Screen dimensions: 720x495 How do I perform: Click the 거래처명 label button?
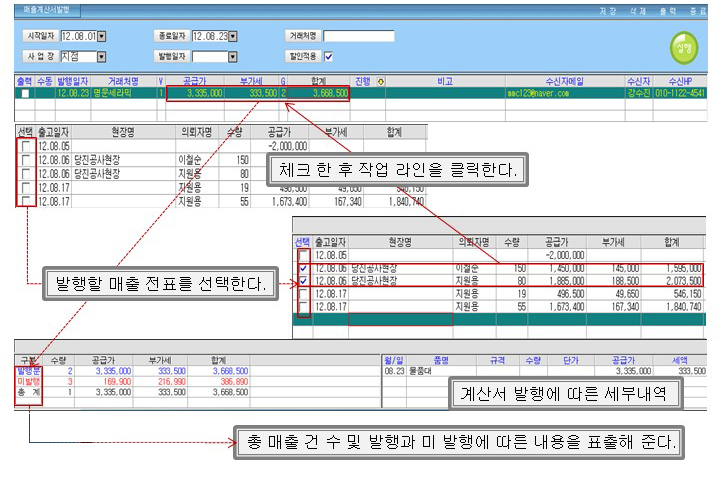tap(303, 36)
